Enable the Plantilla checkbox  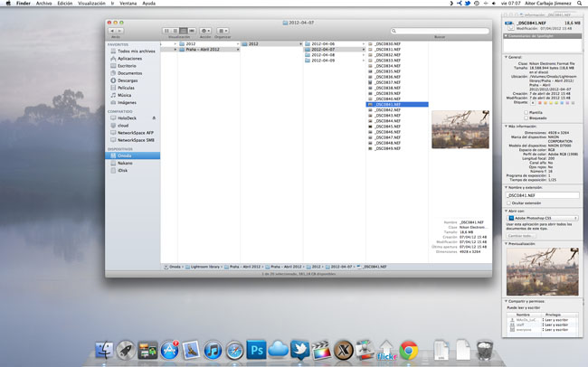[x=525, y=111]
